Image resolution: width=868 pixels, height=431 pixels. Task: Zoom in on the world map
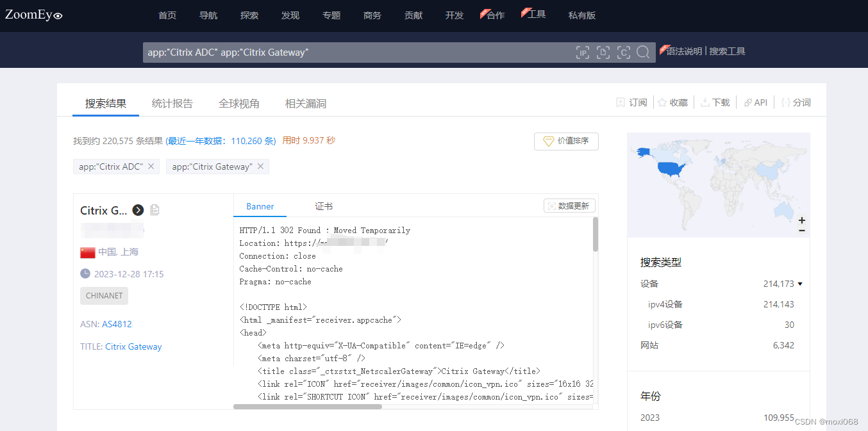(x=802, y=220)
